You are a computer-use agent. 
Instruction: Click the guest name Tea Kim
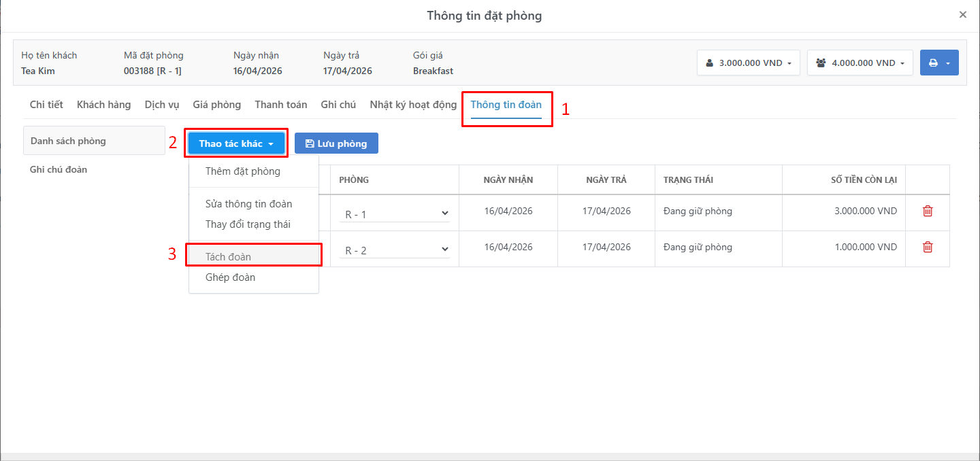click(x=38, y=71)
